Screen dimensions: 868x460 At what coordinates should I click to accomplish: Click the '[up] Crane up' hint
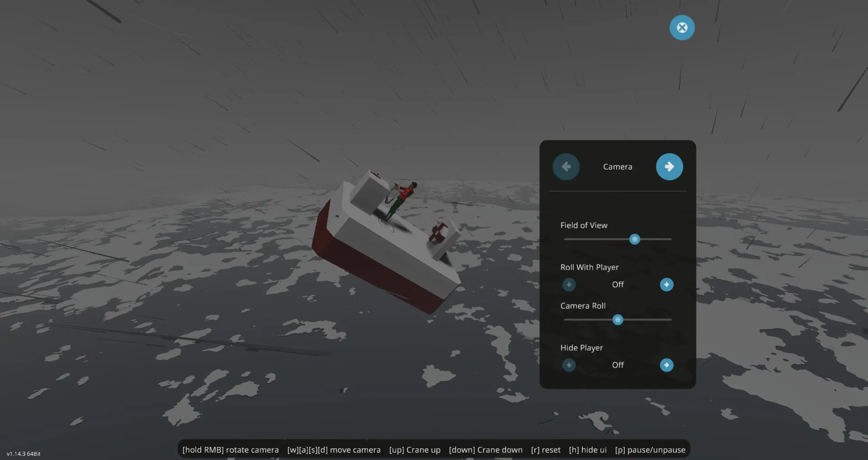pos(415,450)
